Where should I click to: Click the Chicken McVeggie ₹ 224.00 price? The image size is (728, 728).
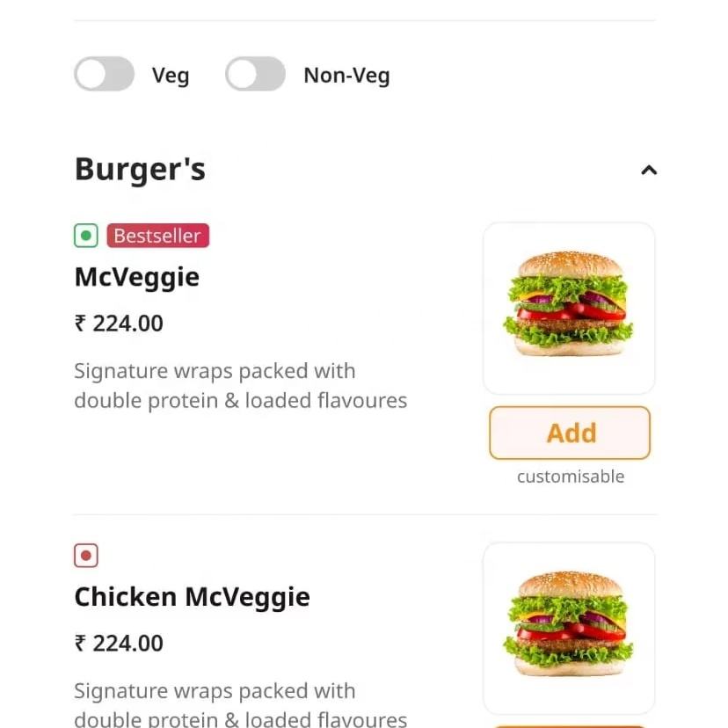coord(119,644)
